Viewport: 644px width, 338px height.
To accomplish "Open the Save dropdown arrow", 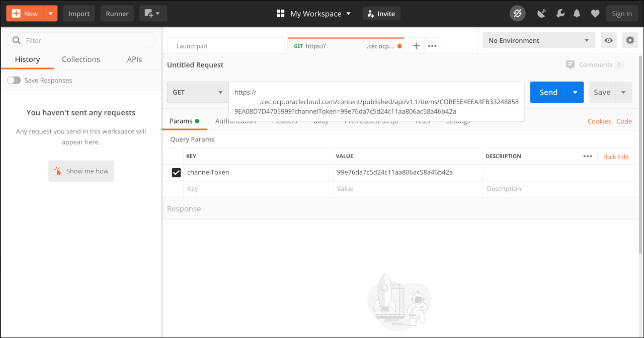I will 623,92.
